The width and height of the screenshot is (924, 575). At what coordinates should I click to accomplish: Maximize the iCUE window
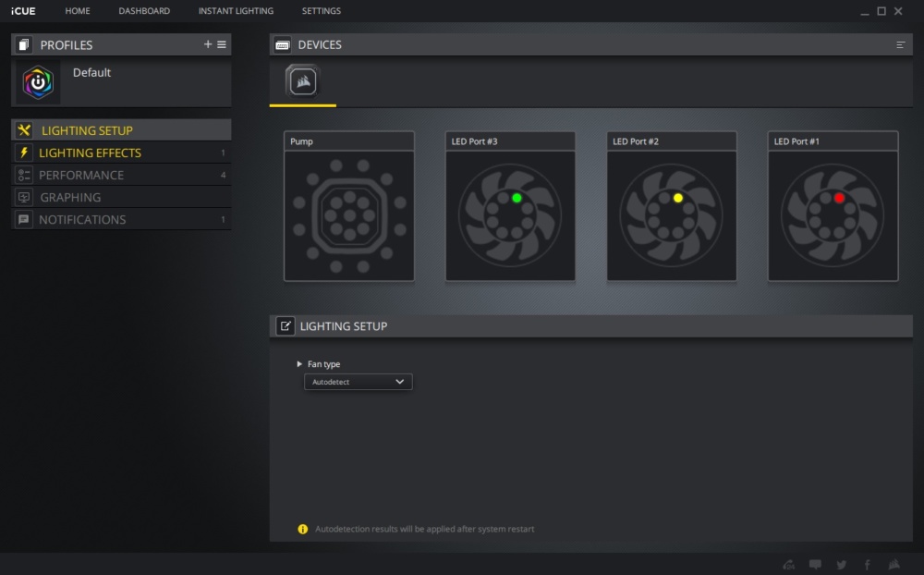(x=881, y=10)
